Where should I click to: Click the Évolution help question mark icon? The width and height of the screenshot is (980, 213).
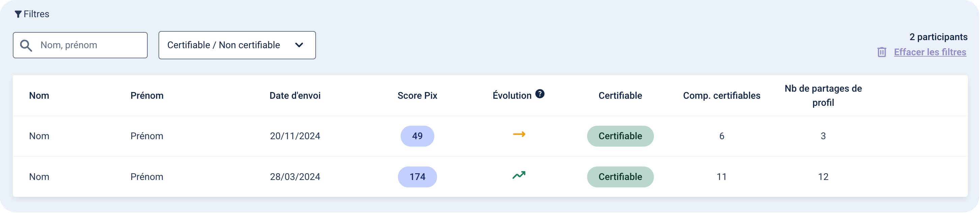(540, 94)
